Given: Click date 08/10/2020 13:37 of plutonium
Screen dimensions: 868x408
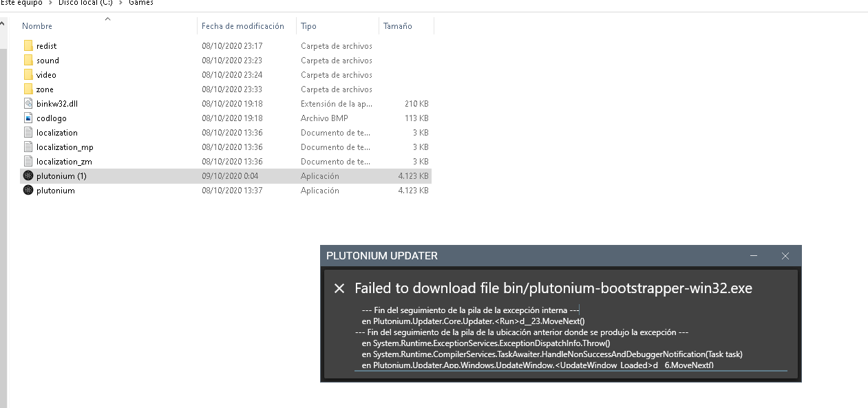Looking at the screenshot, I should point(232,191).
